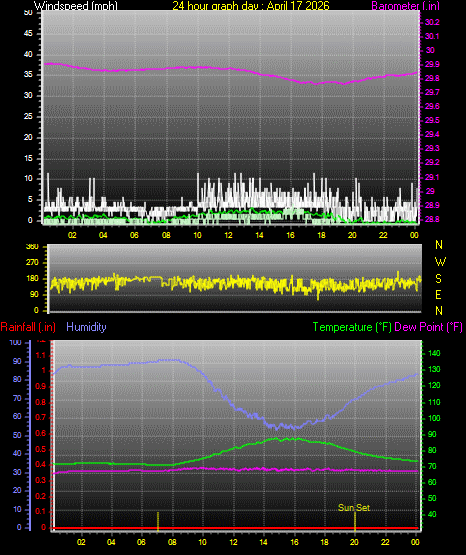Click the 120 value on green temperature axis
This screenshot has width=466, height=555.
click(x=434, y=385)
